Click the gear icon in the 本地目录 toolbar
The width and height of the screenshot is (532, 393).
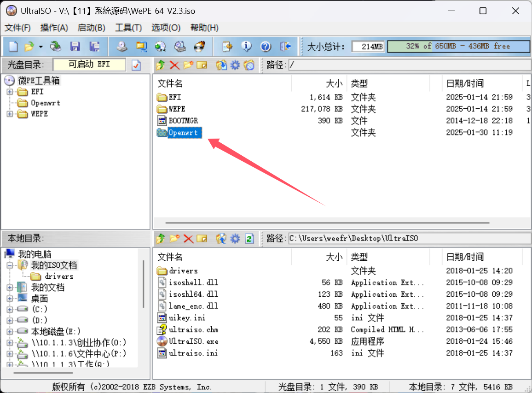[x=235, y=239]
